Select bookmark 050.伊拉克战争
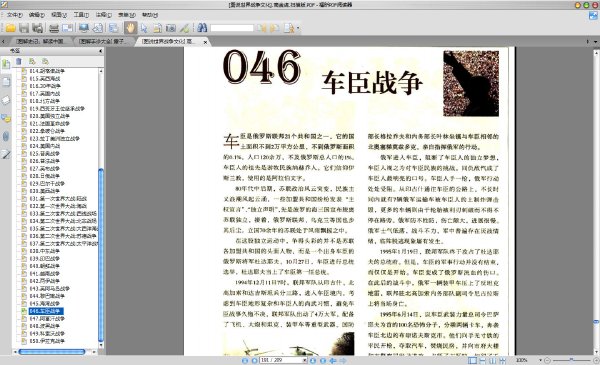Screen dimensions: 600x365 (47, 341)
